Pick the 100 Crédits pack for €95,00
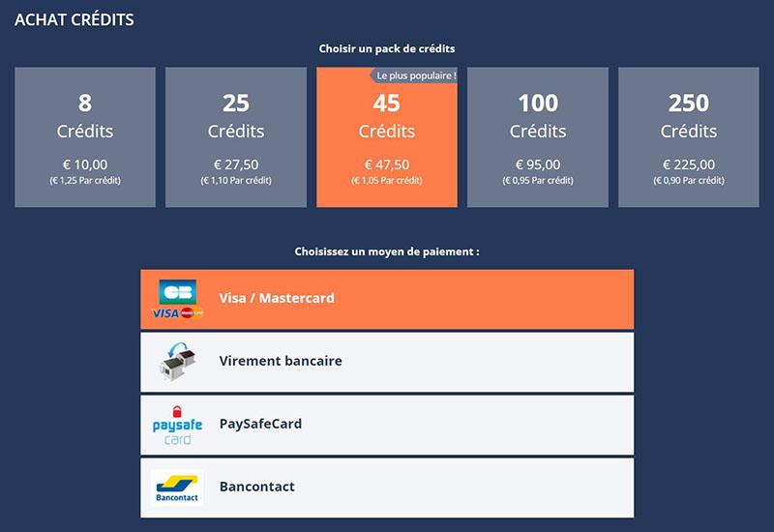 [x=538, y=137]
